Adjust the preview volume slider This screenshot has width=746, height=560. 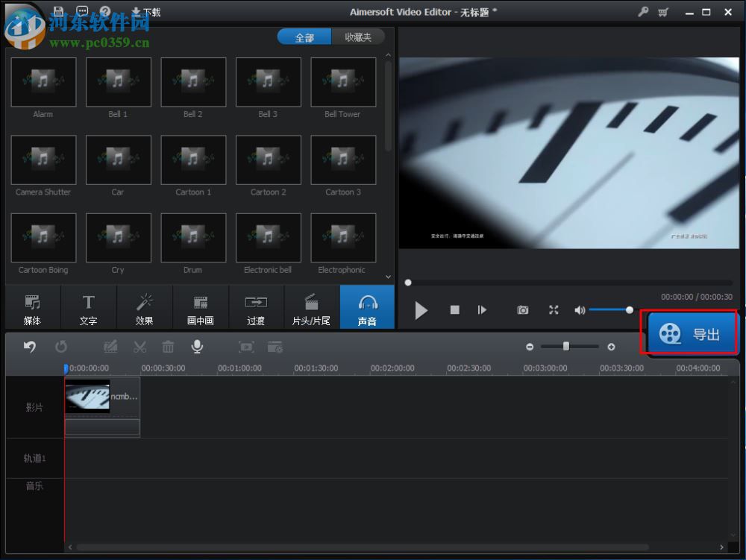[612, 310]
